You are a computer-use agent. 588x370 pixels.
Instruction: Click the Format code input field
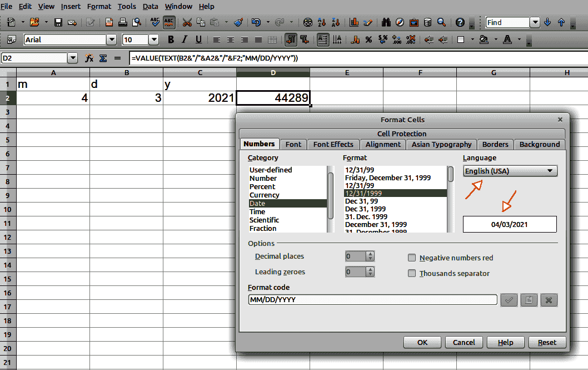[x=372, y=300]
